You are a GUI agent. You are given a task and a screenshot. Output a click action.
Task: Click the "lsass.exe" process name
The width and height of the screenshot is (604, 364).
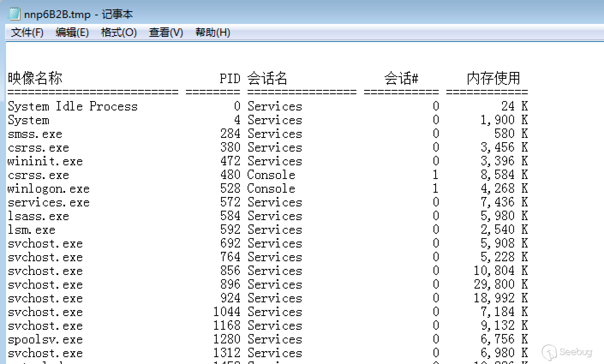pos(39,216)
